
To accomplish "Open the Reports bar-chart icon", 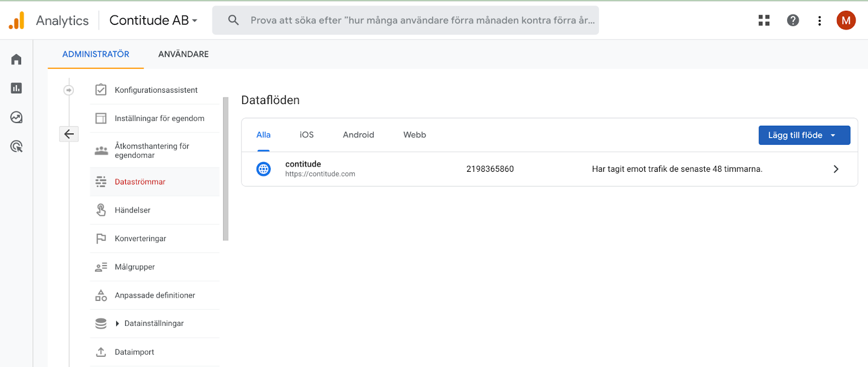I will (16, 88).
